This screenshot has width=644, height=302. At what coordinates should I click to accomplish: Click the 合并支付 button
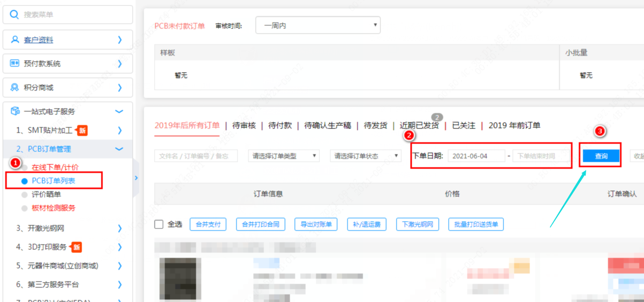(x=208, y=224)
